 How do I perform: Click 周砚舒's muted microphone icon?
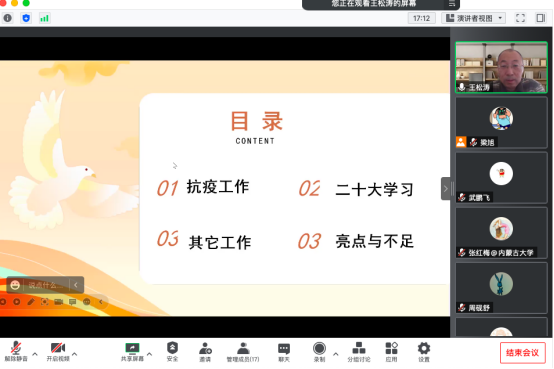[x=462, y=308]
